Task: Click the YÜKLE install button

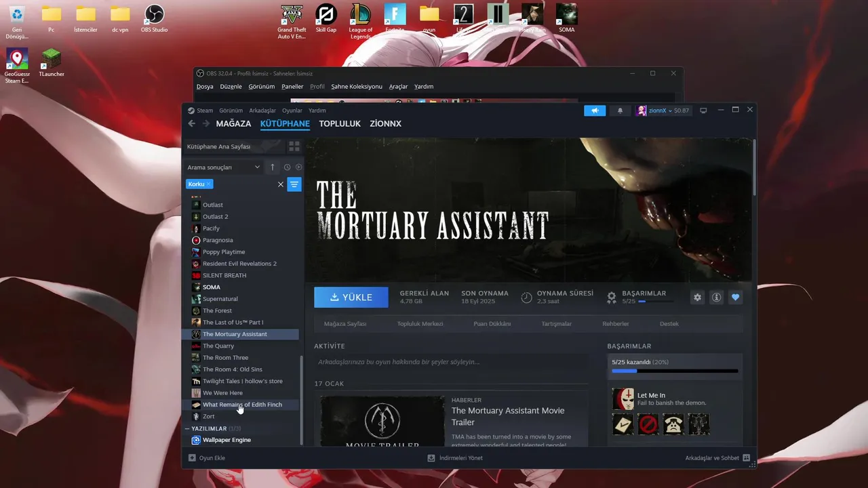Action: (x=351, y=297)
